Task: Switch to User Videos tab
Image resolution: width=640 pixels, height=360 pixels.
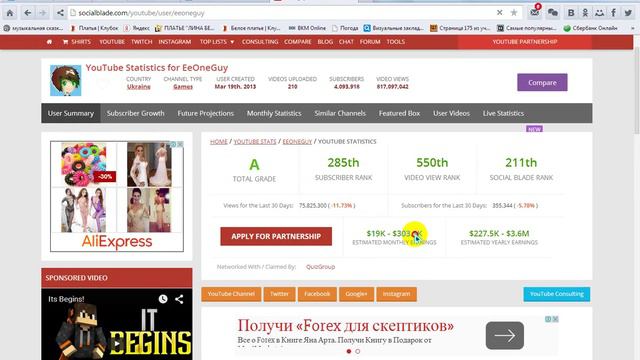Action: 451,113
